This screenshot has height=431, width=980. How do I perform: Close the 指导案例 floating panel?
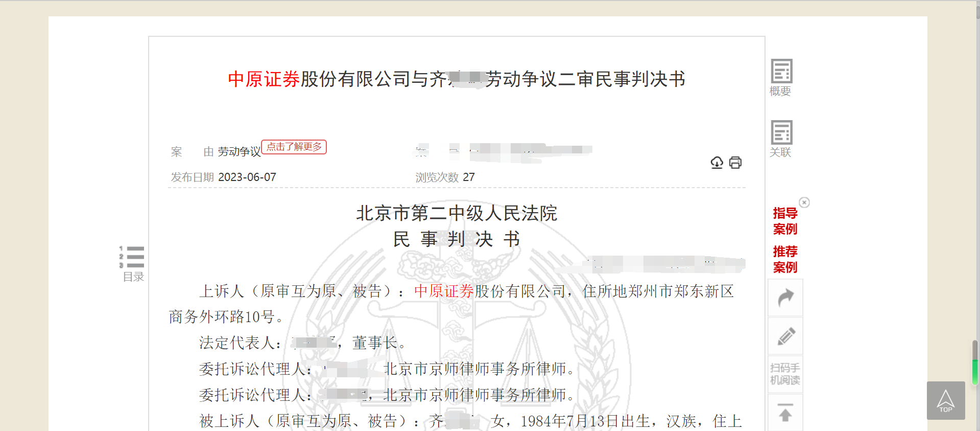tap(804, 202)
